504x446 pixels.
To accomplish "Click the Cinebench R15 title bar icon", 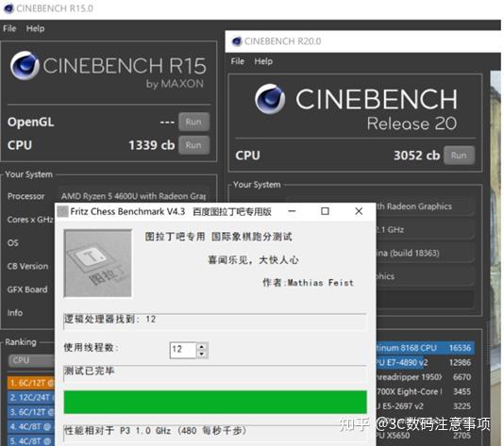I will (8, 8).
